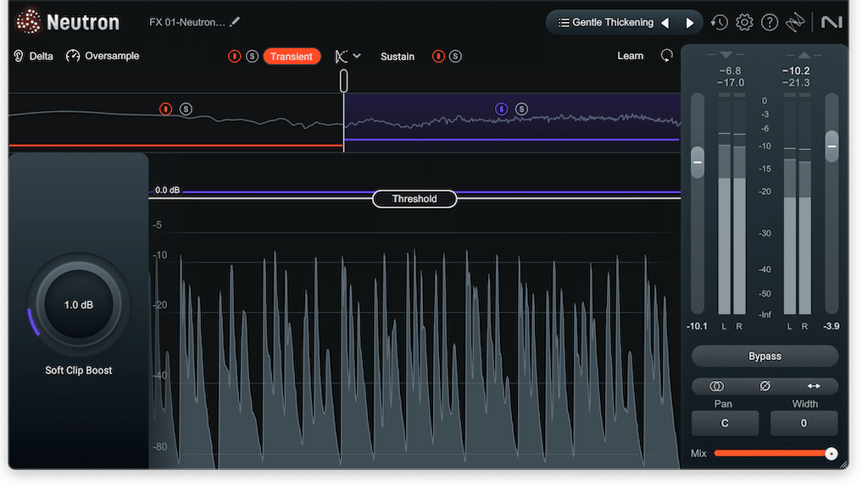Click the crossed waveform icon in the header
The width and height of the screenshot is (868, 492).
[795, 23]
